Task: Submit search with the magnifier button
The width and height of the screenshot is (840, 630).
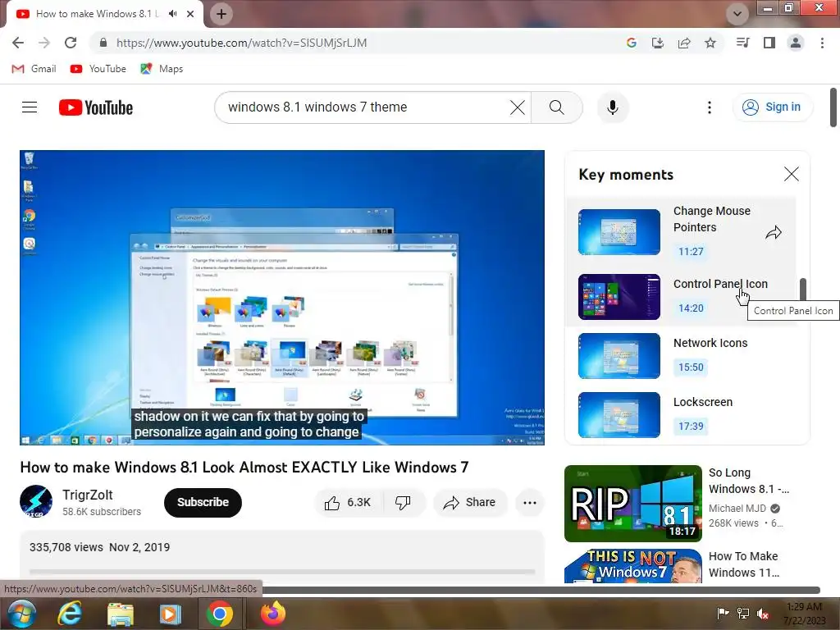Action: coord(557,107)
